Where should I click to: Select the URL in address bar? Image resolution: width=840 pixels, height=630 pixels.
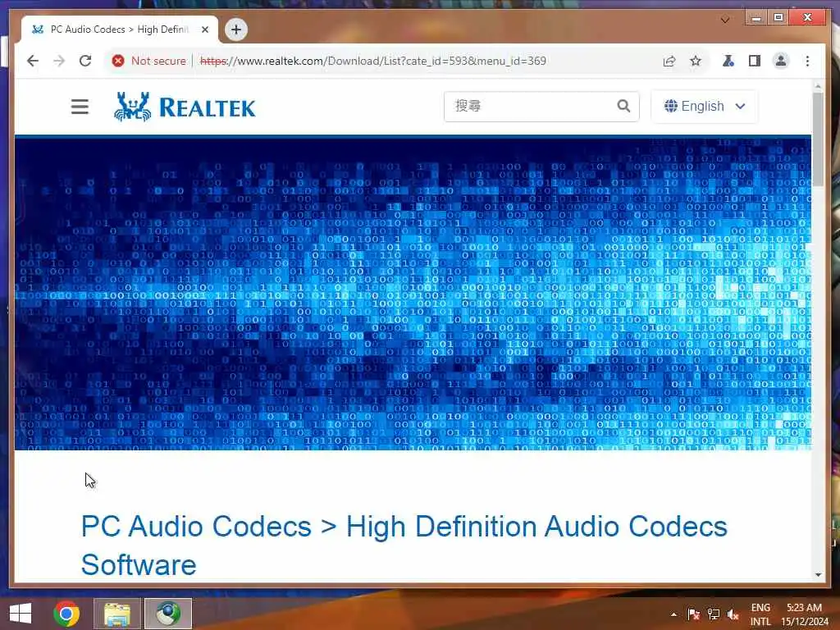tap(373, 61)
